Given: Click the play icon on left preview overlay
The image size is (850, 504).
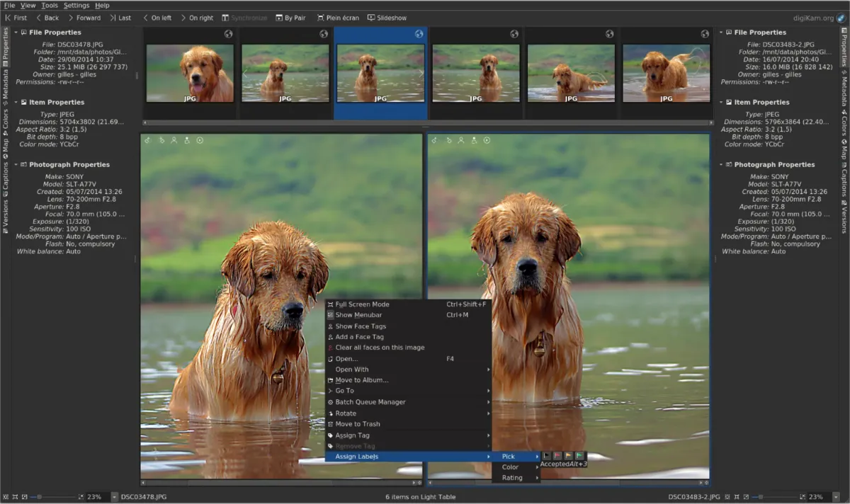Looking at the screenshot, I should pos(200,140).
